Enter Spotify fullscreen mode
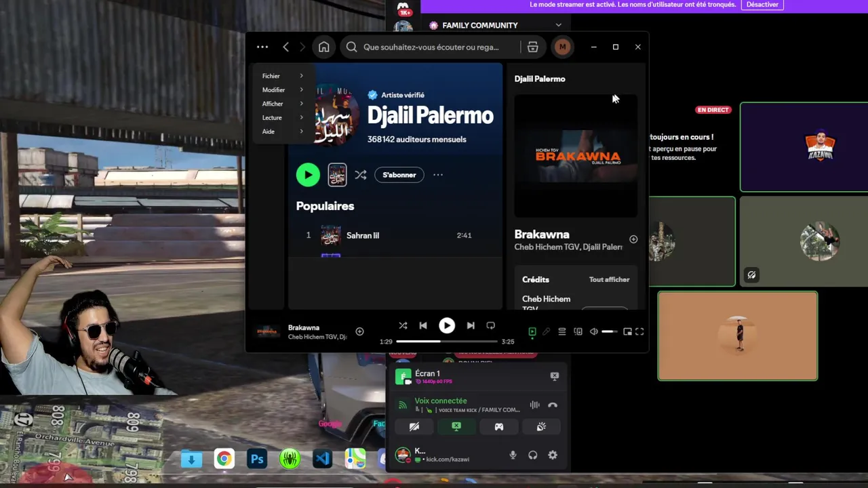 [x=639, y=331]
